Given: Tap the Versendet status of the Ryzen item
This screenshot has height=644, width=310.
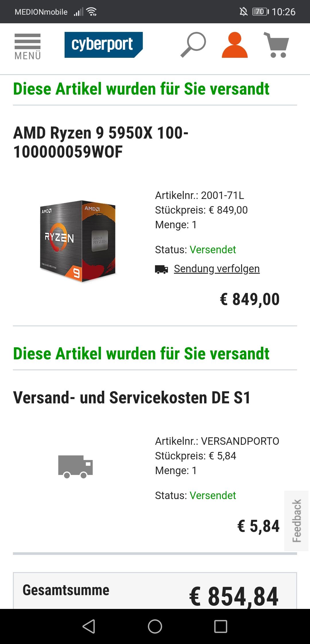Looking at the screenshot, I should tap(213, 250).
